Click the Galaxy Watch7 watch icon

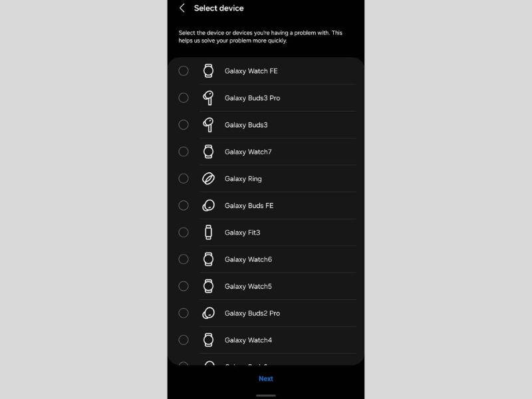pos(208,152)
